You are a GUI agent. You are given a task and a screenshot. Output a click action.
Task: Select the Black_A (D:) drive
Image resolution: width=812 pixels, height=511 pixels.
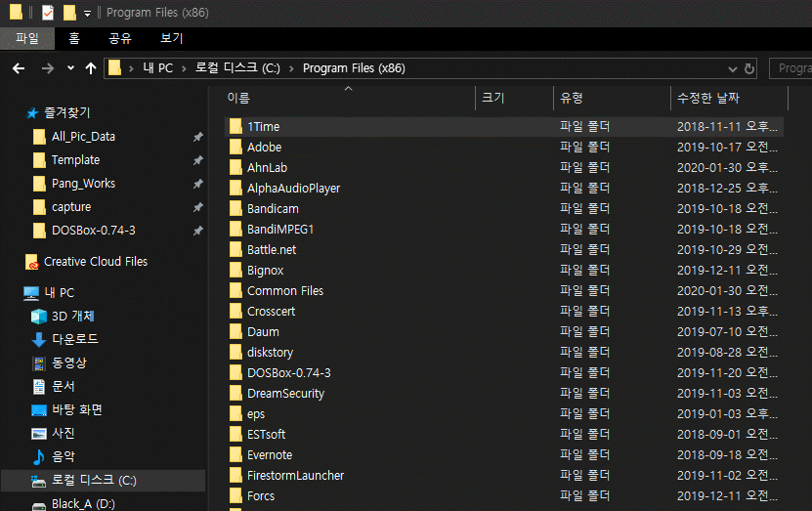pyautogui.click(x=83, y=504)
